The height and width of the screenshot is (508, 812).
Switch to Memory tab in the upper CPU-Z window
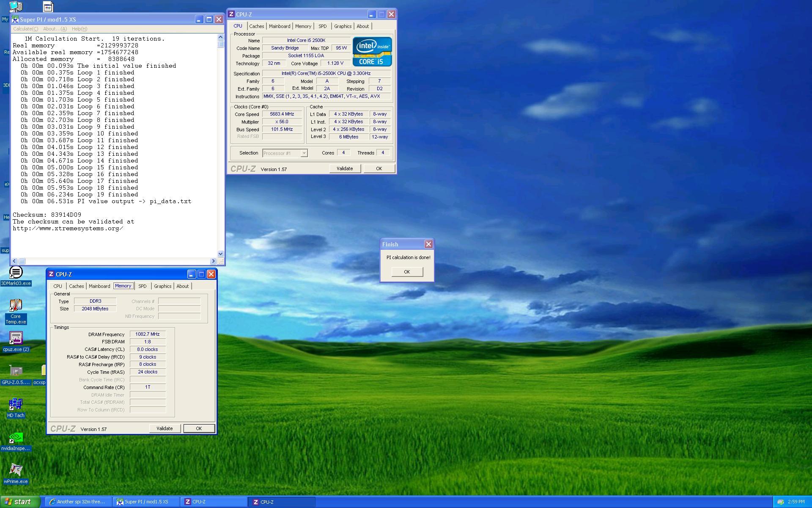[303, 26]
